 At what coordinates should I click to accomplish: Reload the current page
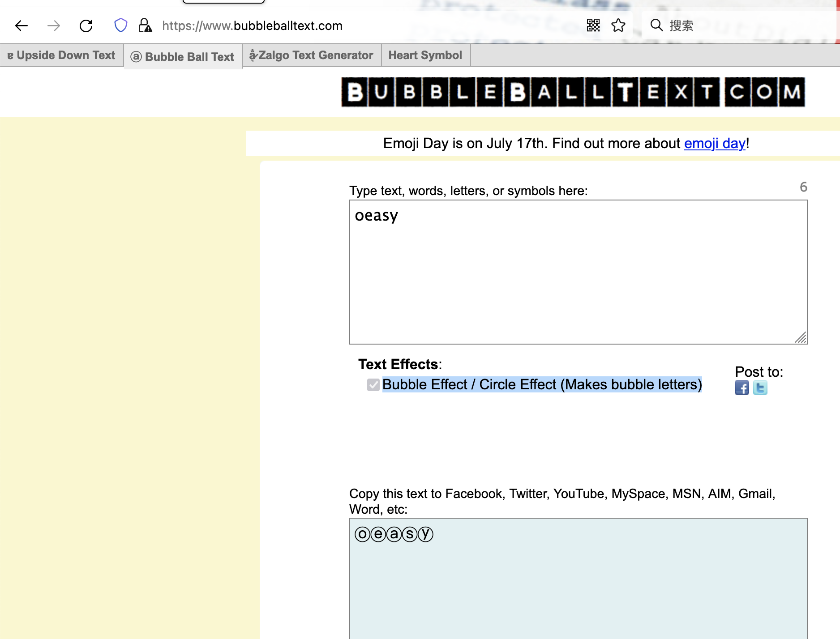[86, 26]
